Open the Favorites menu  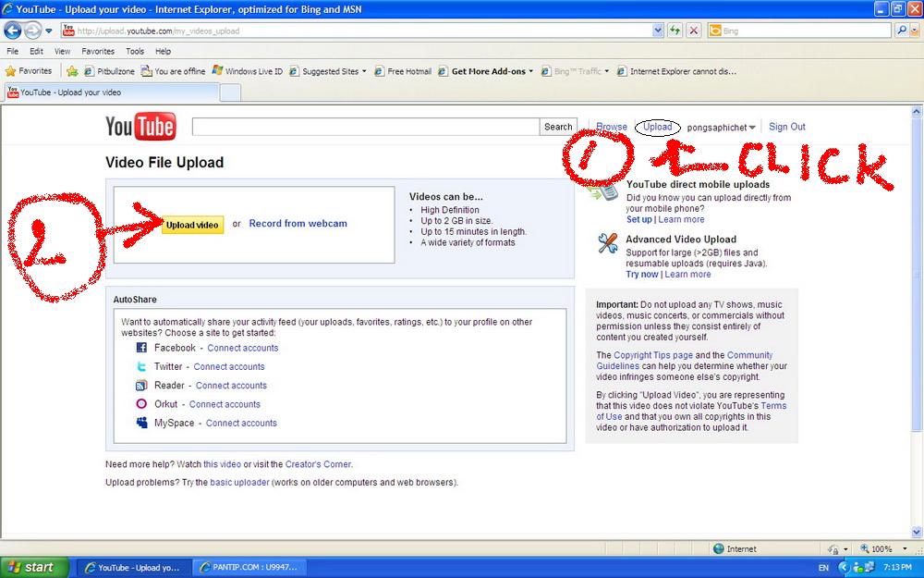click(98, 51)
